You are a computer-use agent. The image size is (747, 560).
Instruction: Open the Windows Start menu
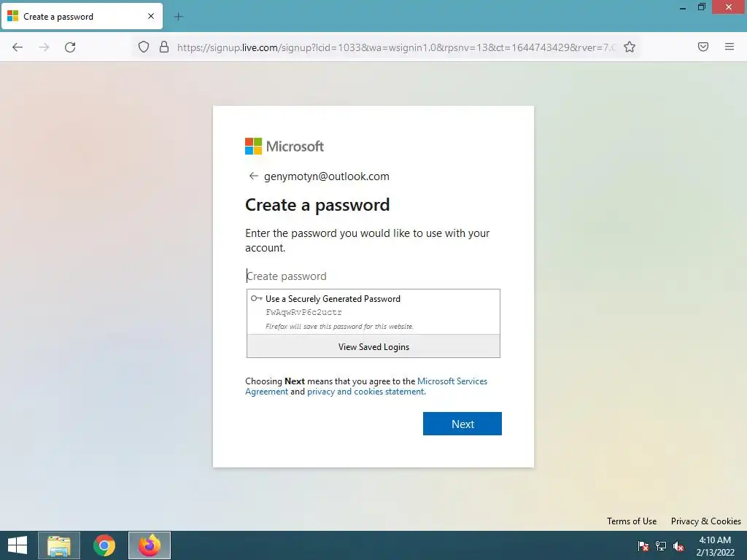point(18,545)
